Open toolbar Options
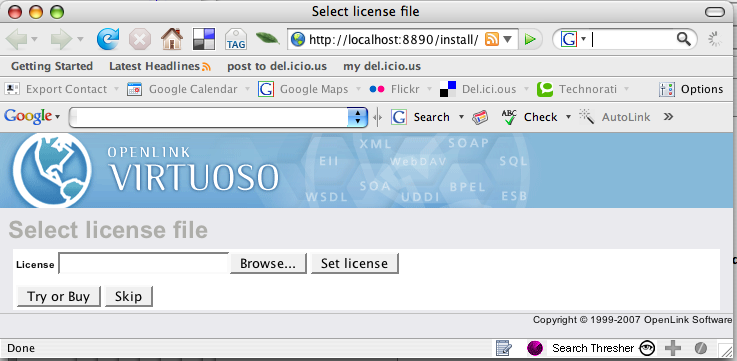This screenshot has width=737, height=361. click(691, 89)
